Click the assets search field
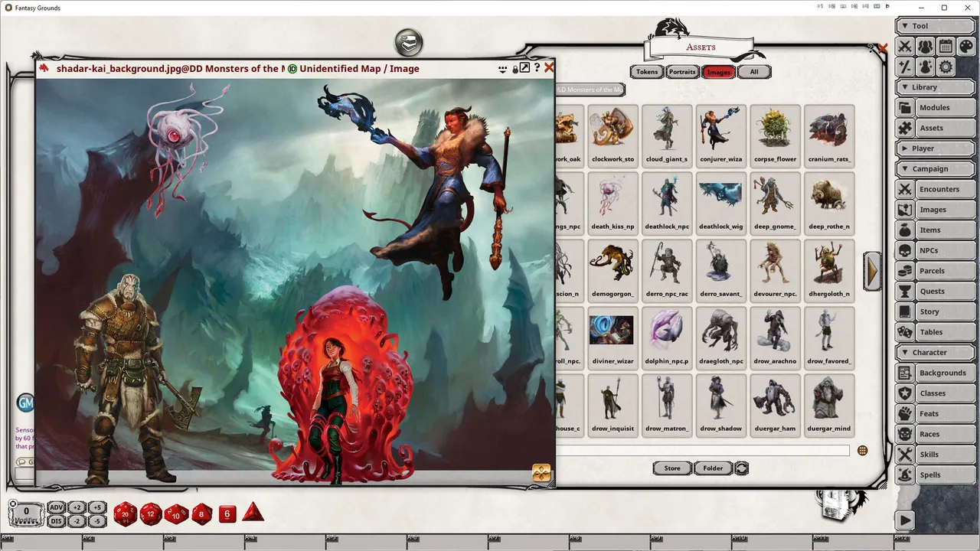Viewport: 980px width, 551px height. coord(702,451)
